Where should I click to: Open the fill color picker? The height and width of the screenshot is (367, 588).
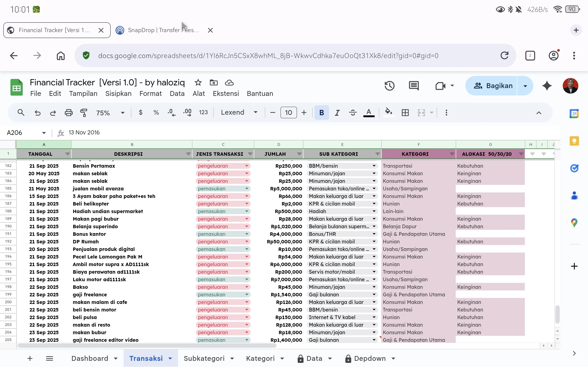388,112
